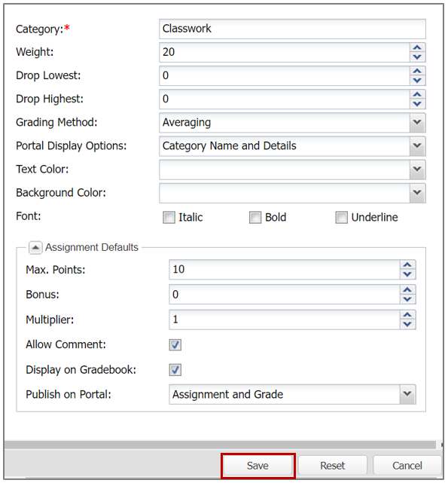Click the Reset button
Image resolution: width=448 pixels, height=483 pixels.
pyautogui.click(x=333, y=466)
